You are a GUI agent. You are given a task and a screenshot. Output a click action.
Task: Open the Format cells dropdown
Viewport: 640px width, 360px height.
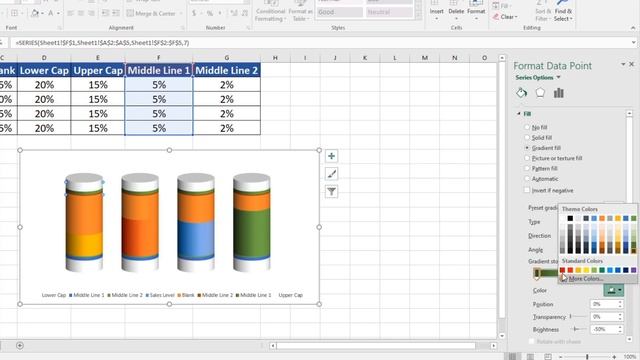[476, 11]
